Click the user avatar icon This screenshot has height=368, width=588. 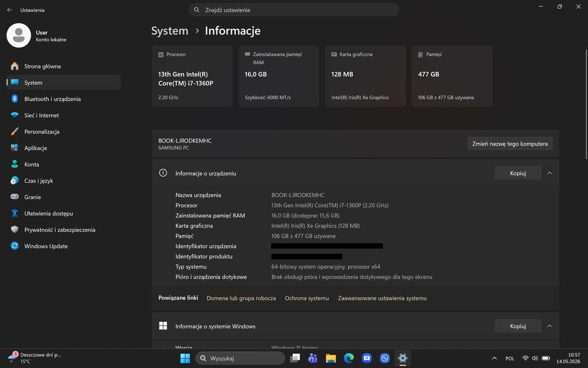[19, 35]
